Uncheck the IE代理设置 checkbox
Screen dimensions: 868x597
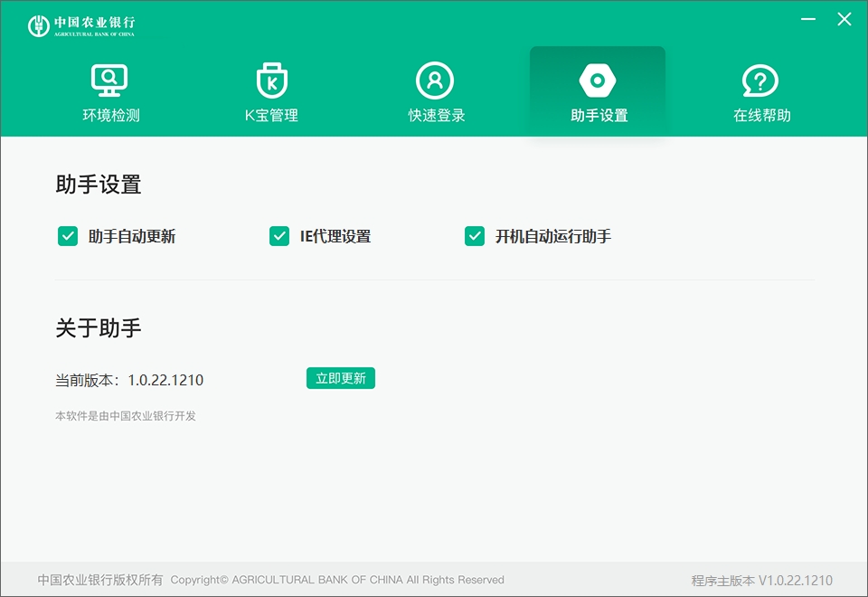click(x=279, y=236)
